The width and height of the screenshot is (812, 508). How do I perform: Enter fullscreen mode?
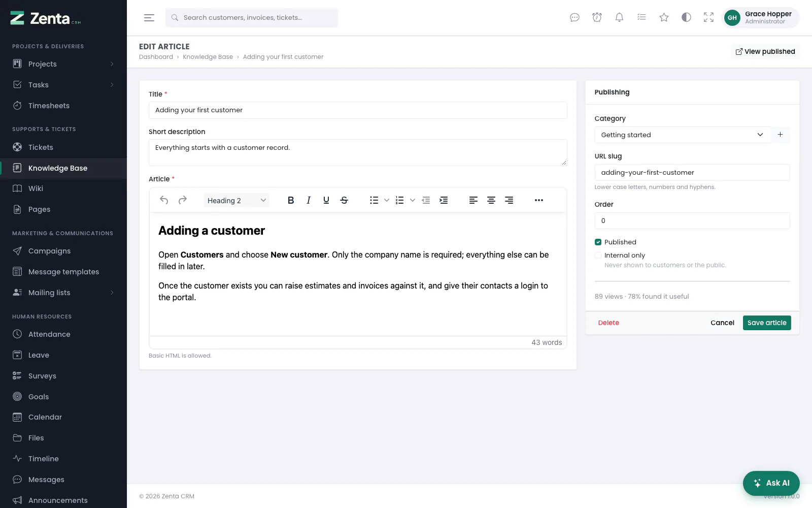(x=708, y=18)
